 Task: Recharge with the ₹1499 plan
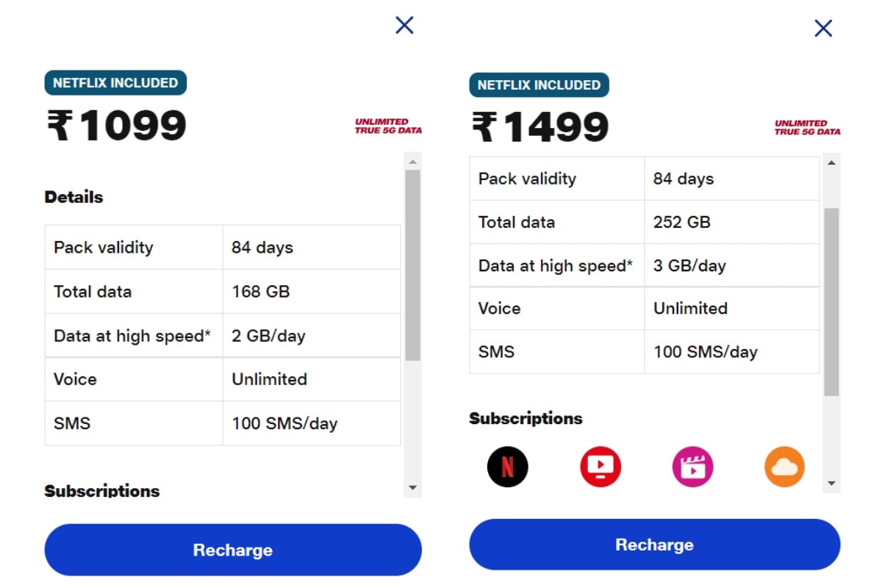[654, 545]
